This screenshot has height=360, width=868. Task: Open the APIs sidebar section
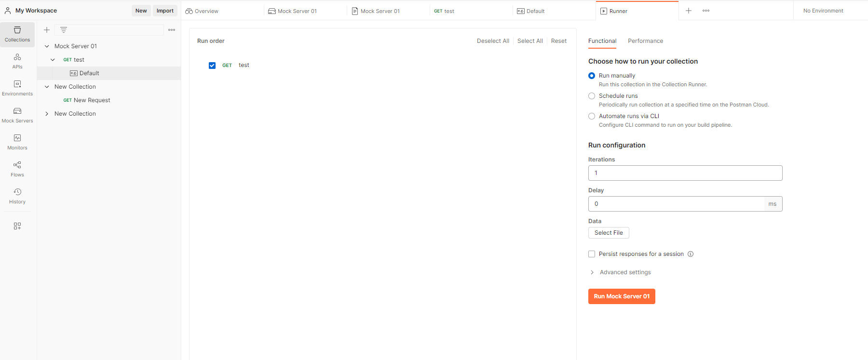click(17, 61)
